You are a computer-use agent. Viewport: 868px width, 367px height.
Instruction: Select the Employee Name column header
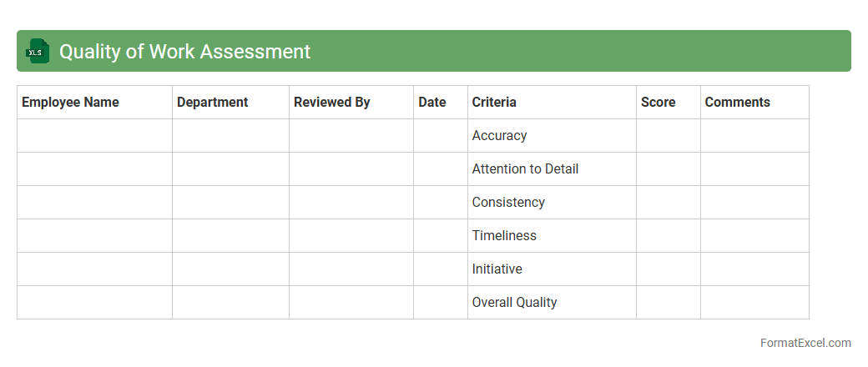pos(70,103)
